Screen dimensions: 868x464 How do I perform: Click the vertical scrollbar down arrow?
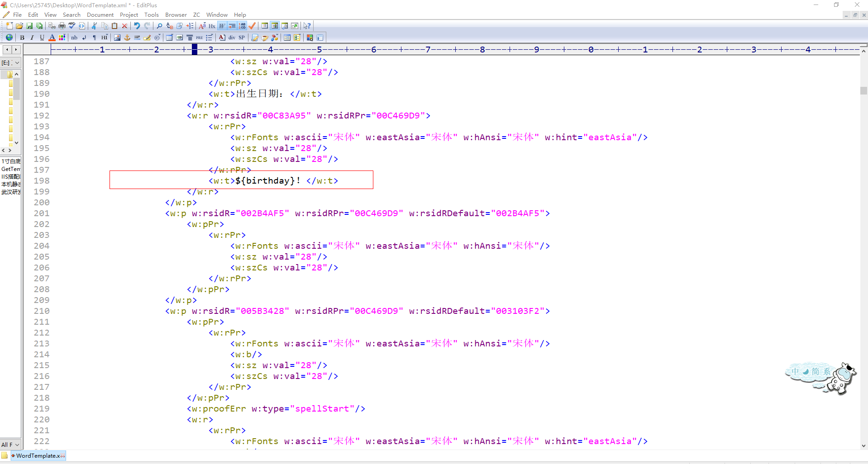(x=864, y=446)
